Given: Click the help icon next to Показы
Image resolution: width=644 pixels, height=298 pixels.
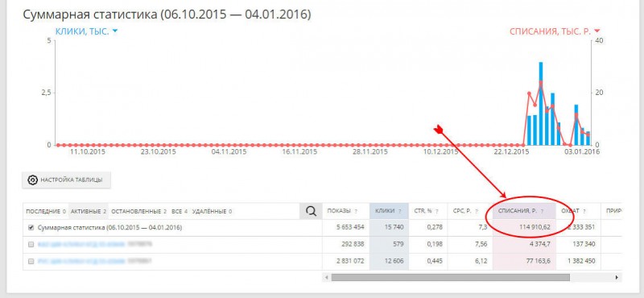Looking at the screenshot, I should 356,211.
